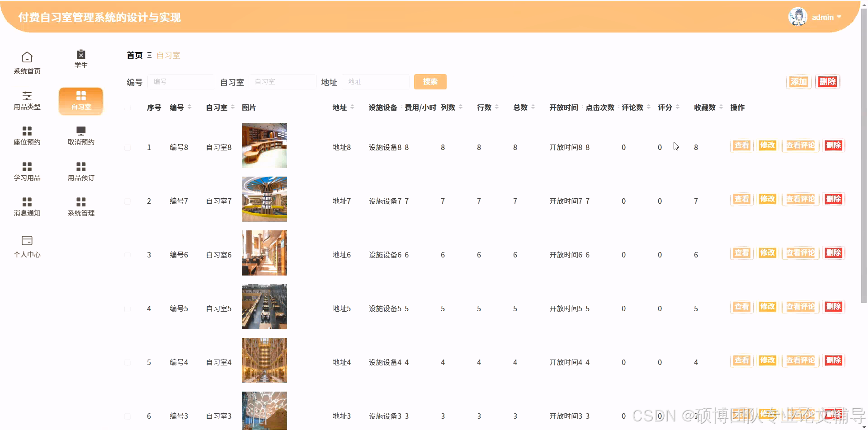Go to 首页 in the breadcrumb
Viewport: 868px width, 430px height.
(135, 56)
